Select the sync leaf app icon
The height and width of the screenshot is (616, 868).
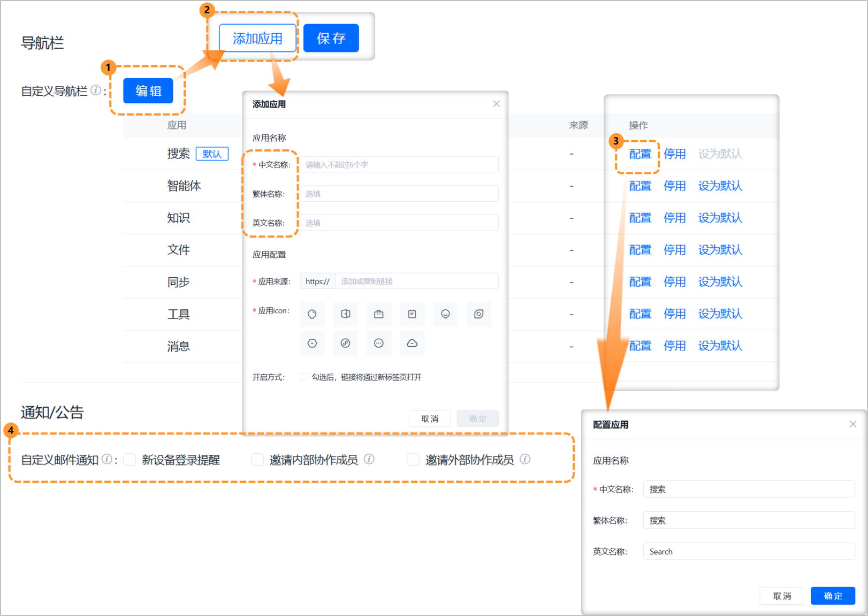[478, 314]
